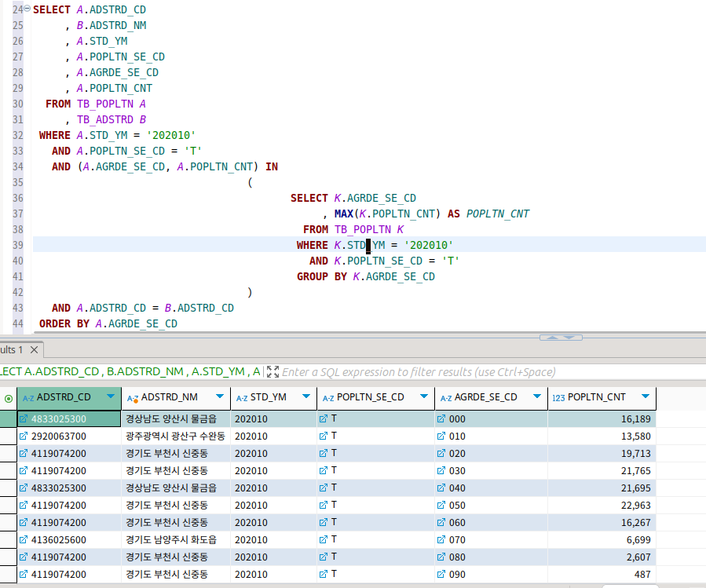Open the STD_YM column filter dropdown arrow
The image size is (706, 588).
[x=305, y=397]
